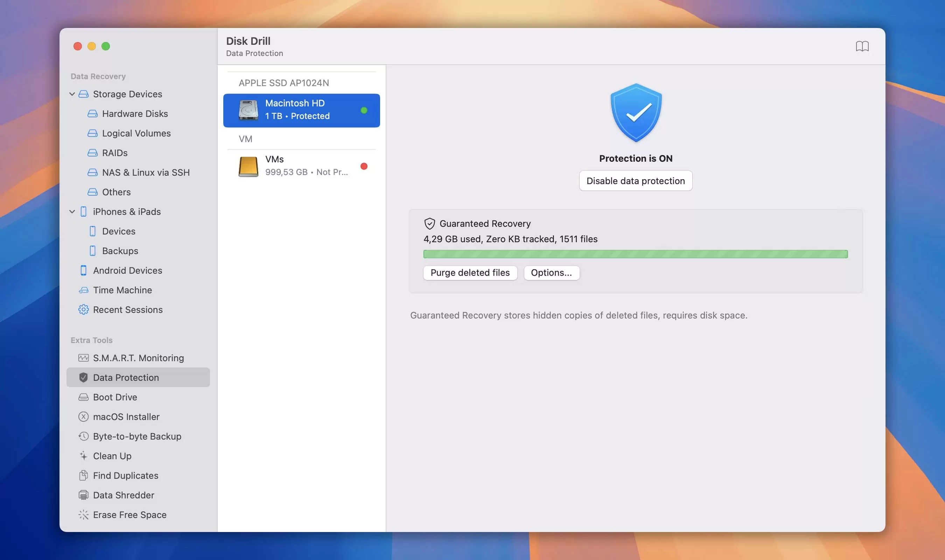Click the Find Duplicates documents icon
Image resolution: width=945 pixels, height=560 pixels.
pyautogui.click(x=83, y=476)
